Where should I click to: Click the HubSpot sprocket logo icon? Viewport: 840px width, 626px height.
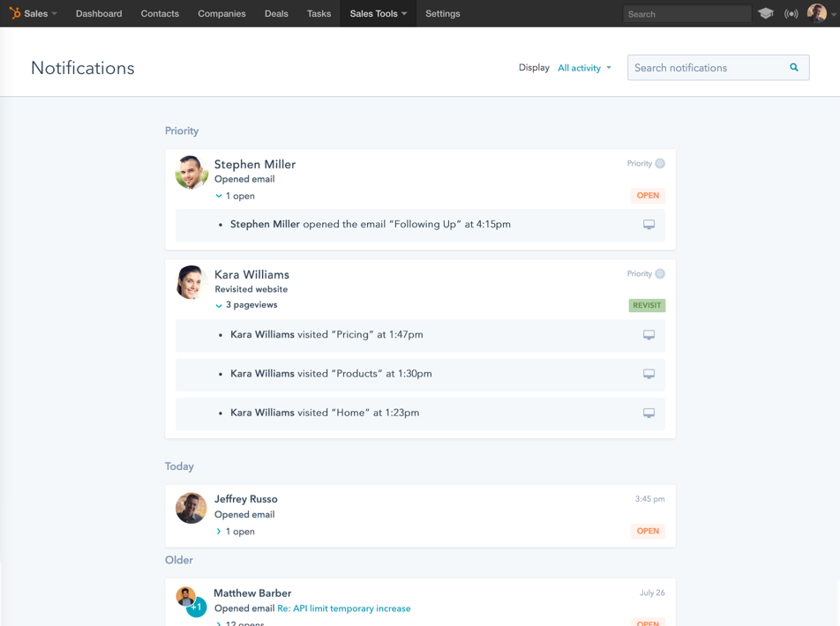click(15, 13)
